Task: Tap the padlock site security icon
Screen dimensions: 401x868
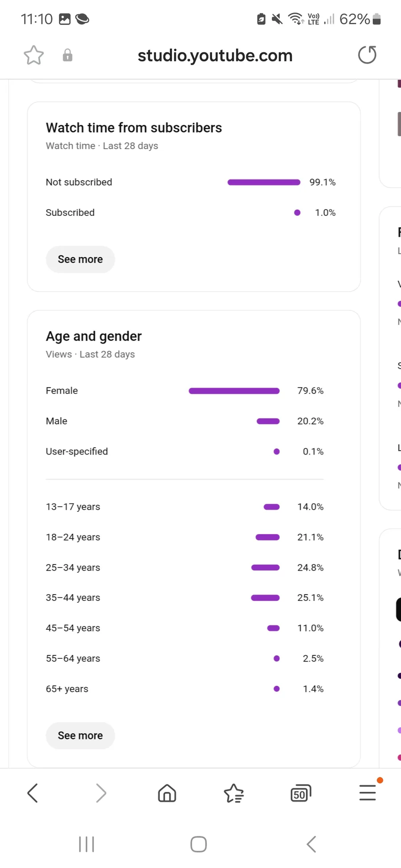Action: pos(67,55)
